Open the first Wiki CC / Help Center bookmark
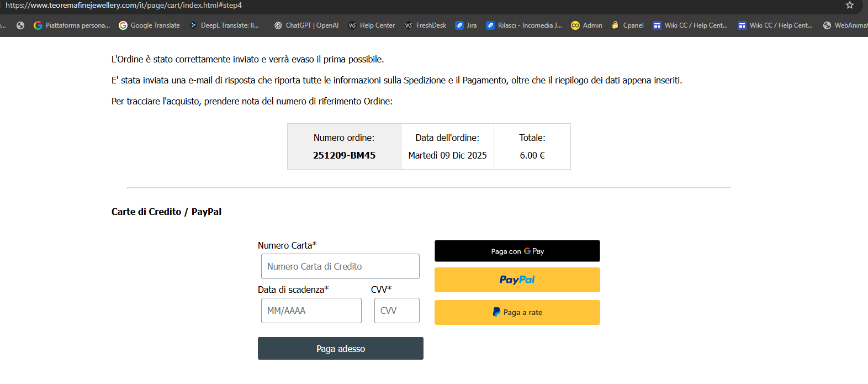 click(690, 25)
